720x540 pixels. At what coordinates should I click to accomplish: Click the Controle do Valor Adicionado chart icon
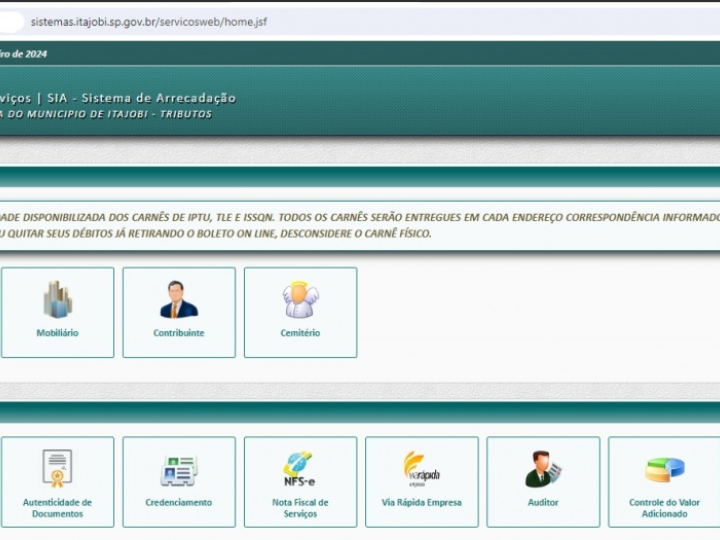coord(664,468)
